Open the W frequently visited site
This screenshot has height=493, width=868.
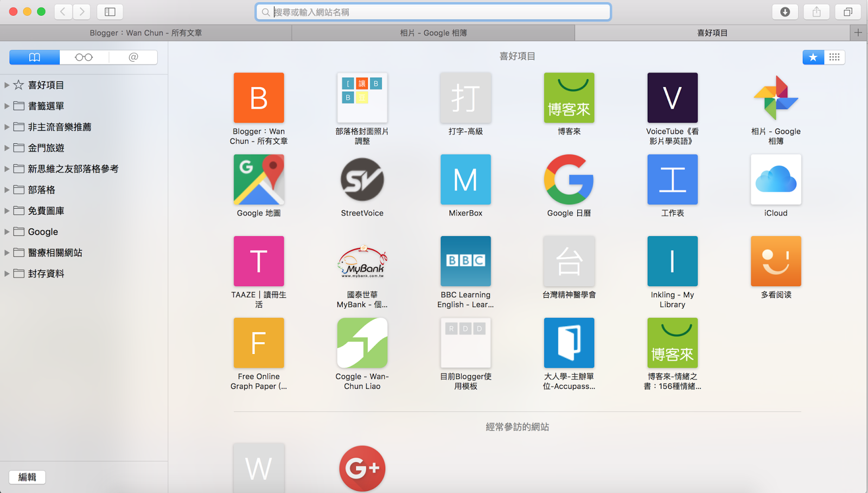point(259,468)
